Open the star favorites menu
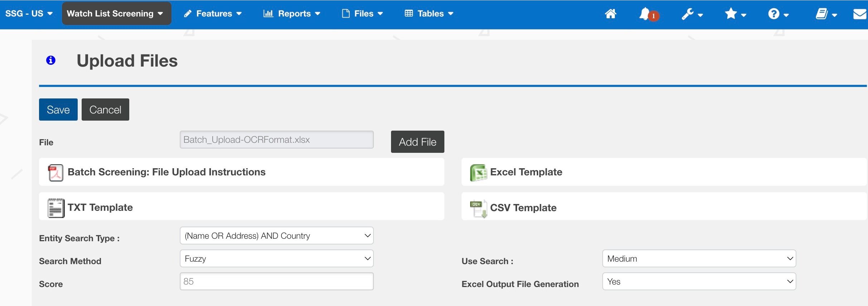868x306 pixels. coord(735,14)
